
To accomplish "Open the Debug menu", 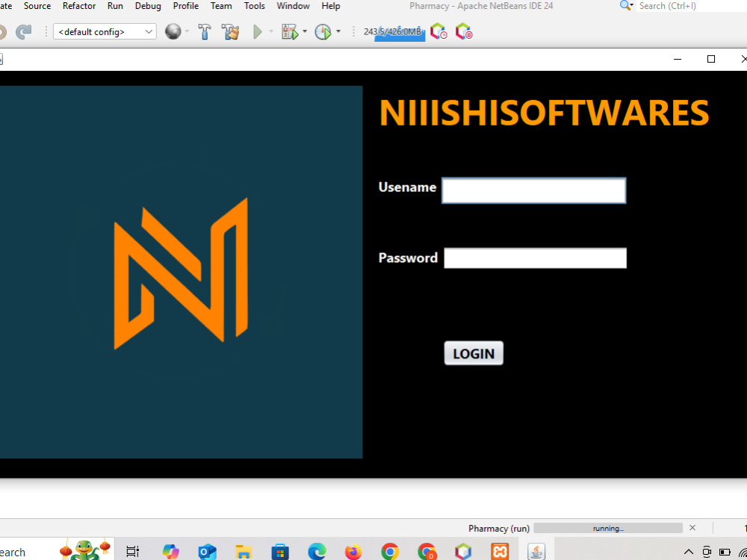I will 148,6.
